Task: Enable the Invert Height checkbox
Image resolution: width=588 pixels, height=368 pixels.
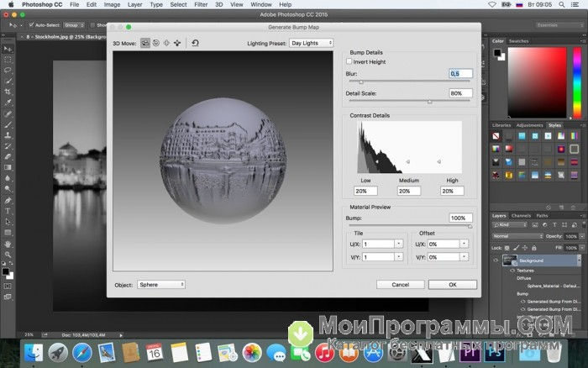Action: click(349, 61)
